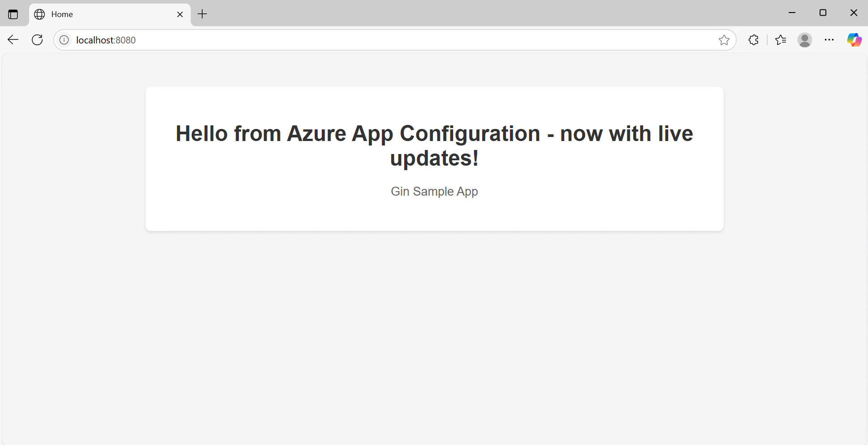Launch the Copilot sidebar

pyautogui.click(x=854, y=40)
